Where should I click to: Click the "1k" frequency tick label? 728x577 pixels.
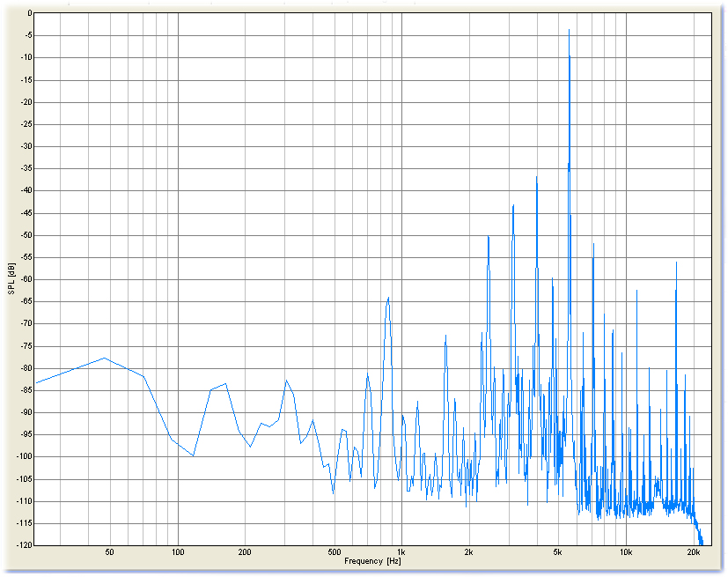click(x=401, y=552)
